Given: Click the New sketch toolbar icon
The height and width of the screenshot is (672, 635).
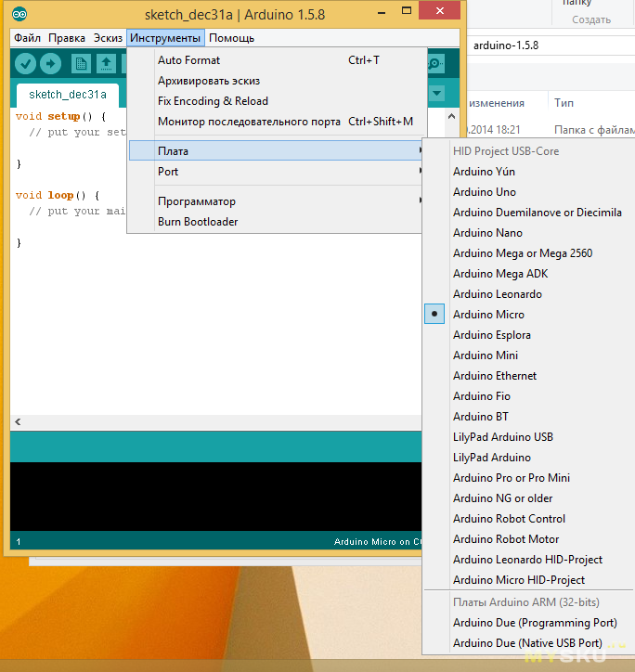Looking at the screenshot, I should (81, 64).
